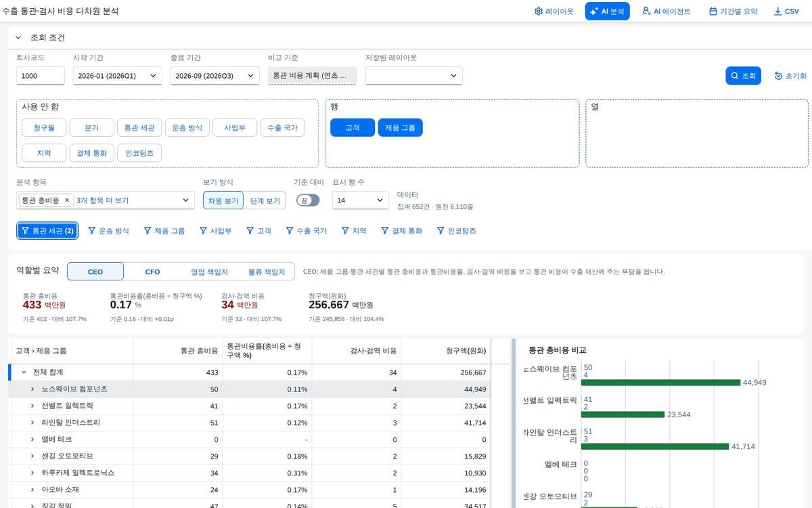Open the 표시 행 수 dropdown
The height and width of the screenshot is (508, 812).
(x=360, y=200)
